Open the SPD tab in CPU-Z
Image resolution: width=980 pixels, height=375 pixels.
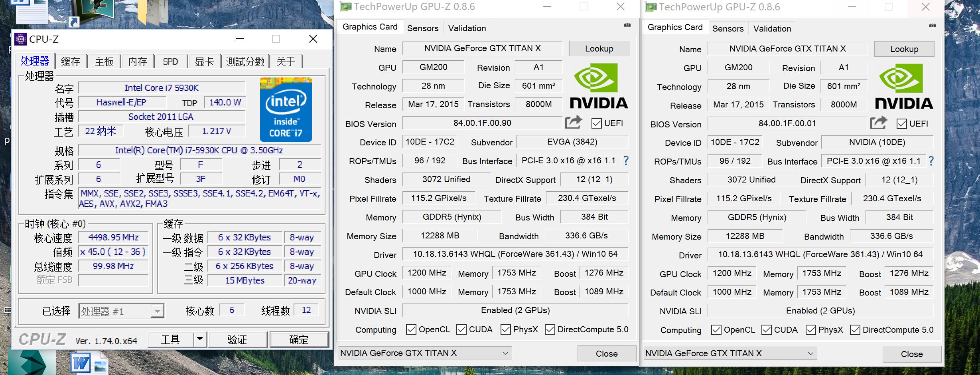171,62
